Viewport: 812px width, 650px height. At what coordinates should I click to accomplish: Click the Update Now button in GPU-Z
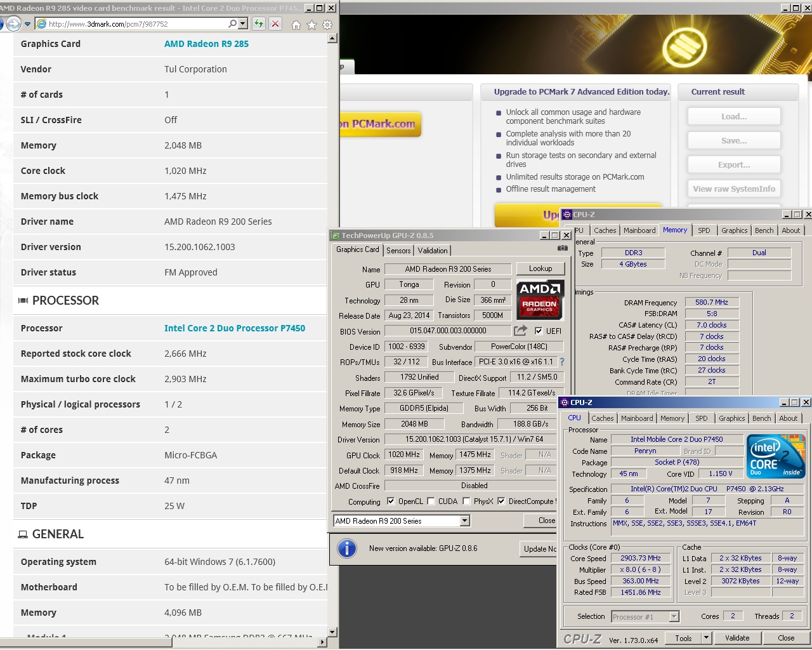click(539, 549)
